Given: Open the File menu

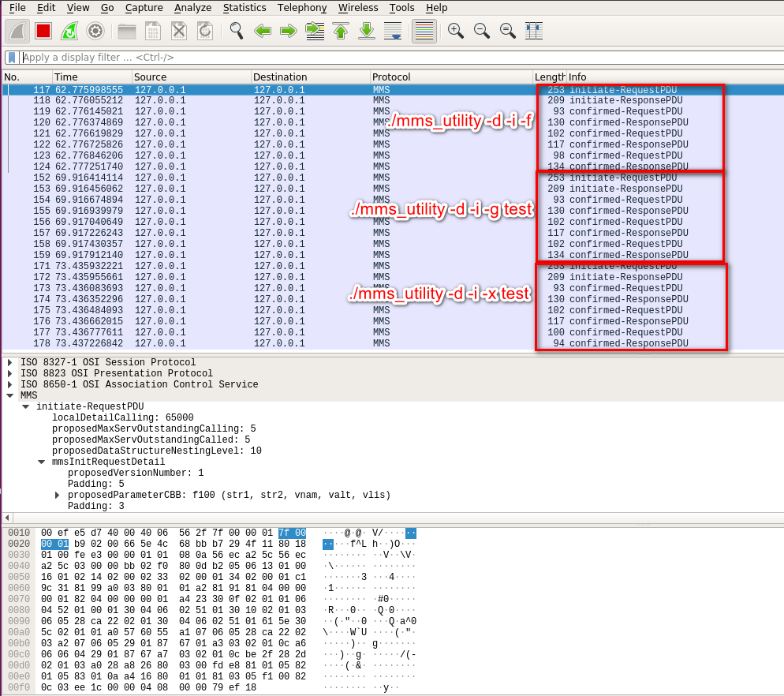Looking at the screenshot, I should click(x=17, y=8).
